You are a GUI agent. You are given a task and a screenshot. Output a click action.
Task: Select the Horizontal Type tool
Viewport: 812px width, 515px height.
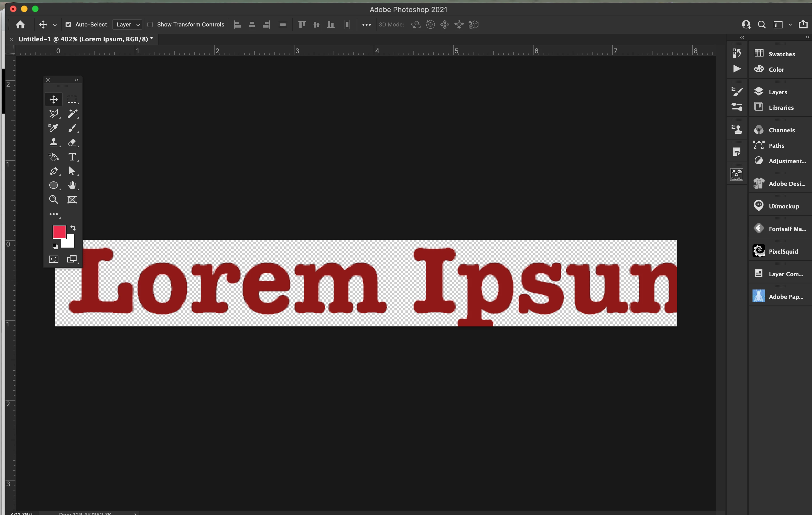click(72, 157)
